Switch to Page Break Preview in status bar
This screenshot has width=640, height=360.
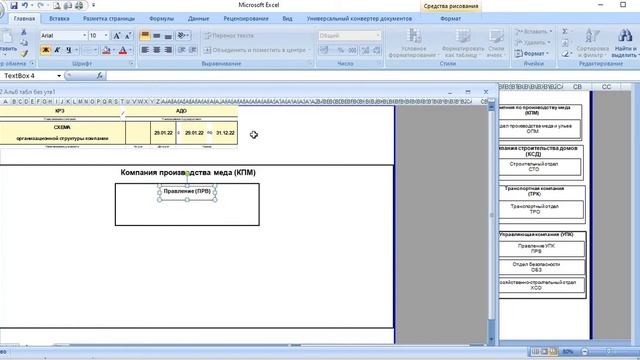click(x=553, y=351)
